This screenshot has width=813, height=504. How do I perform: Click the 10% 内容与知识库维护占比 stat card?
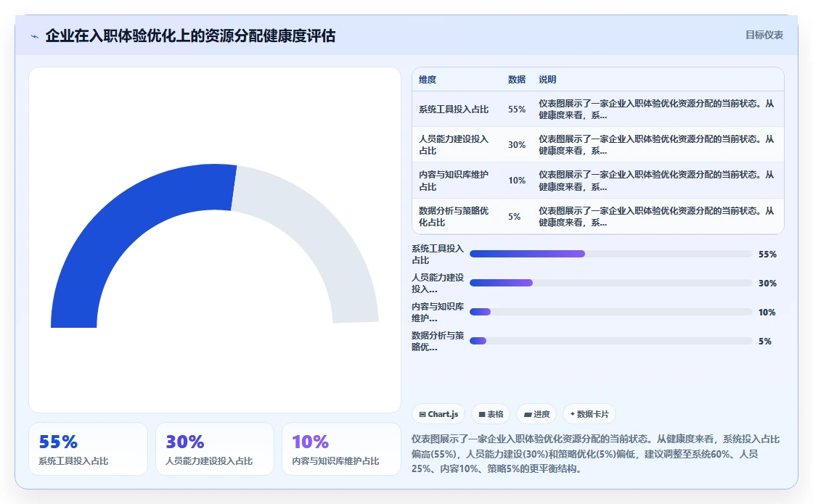pyautogui.click(x=341, y=449)
